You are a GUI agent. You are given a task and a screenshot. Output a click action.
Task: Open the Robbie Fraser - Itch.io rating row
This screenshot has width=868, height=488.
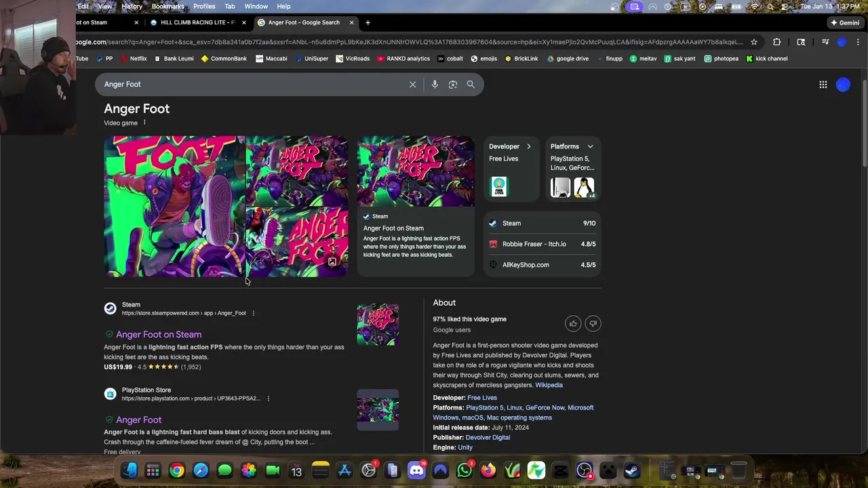pos(542,244)
